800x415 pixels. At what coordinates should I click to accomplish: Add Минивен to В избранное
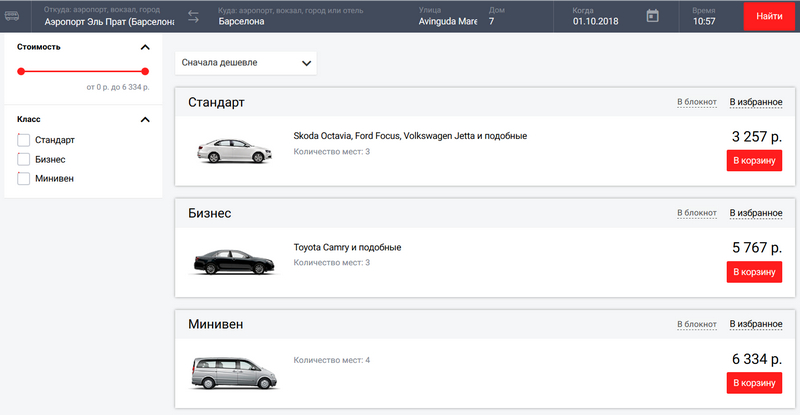[755, 325]
